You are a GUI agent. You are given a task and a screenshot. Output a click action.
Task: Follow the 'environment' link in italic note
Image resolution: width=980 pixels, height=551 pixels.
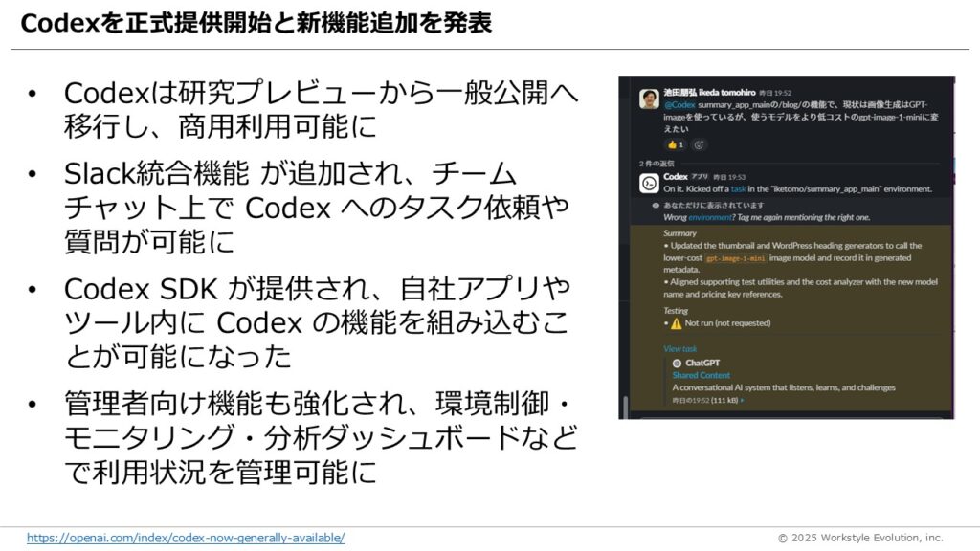(710, 217)
